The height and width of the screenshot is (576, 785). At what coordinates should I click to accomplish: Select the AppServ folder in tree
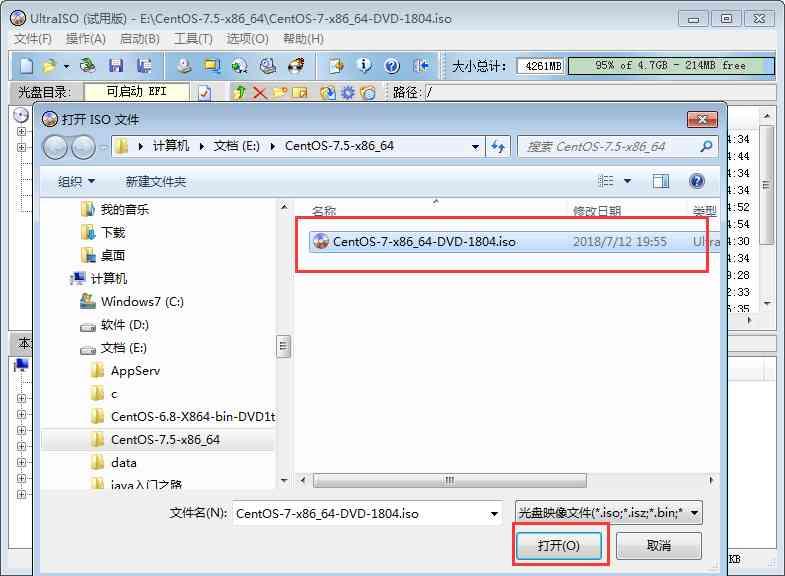tap(136, 371)
